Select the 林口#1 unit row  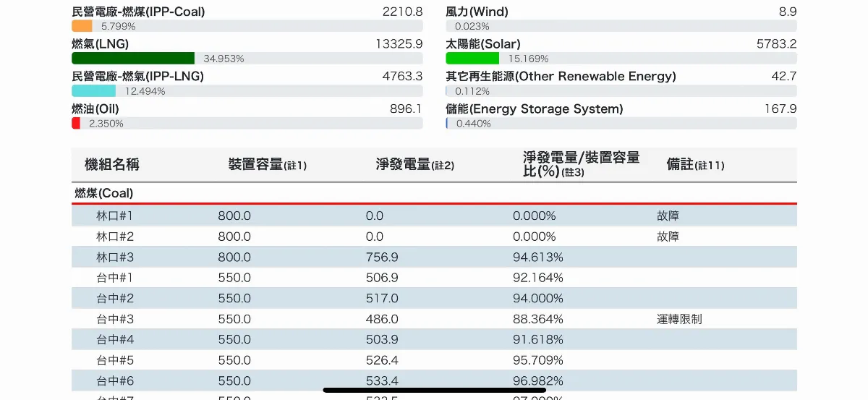coord(434,216)
